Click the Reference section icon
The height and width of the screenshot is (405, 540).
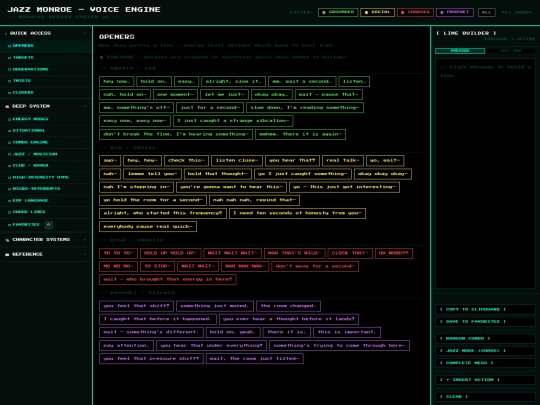coord(7,255)
